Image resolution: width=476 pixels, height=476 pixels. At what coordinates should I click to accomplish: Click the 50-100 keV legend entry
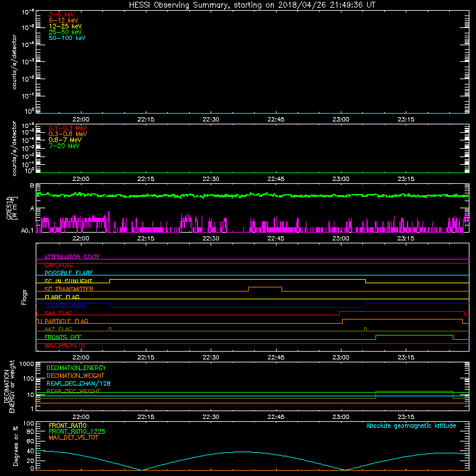(x=67, y=38)
